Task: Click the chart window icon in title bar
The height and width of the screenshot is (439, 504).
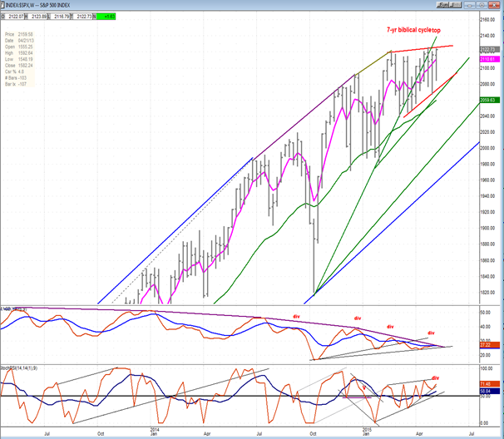Action: point(2,5)
